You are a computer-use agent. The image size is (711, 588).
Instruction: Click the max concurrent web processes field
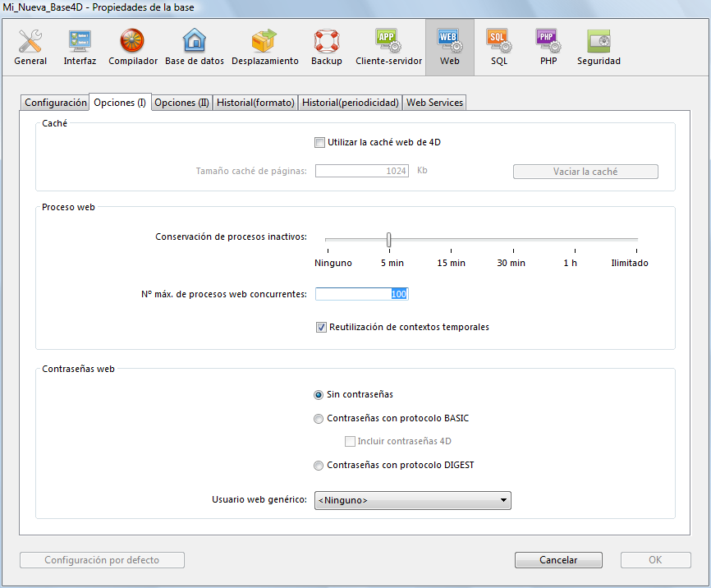click(361, 294)
